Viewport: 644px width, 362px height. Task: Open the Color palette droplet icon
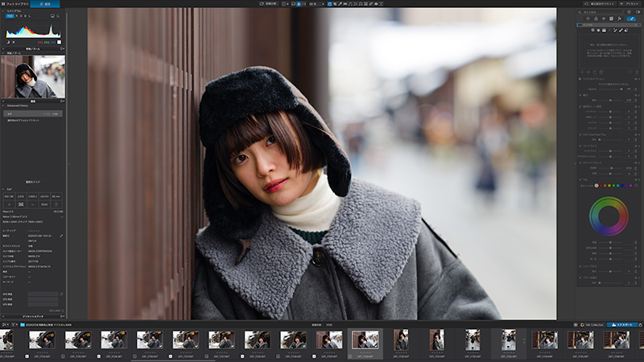coord(596,19)
